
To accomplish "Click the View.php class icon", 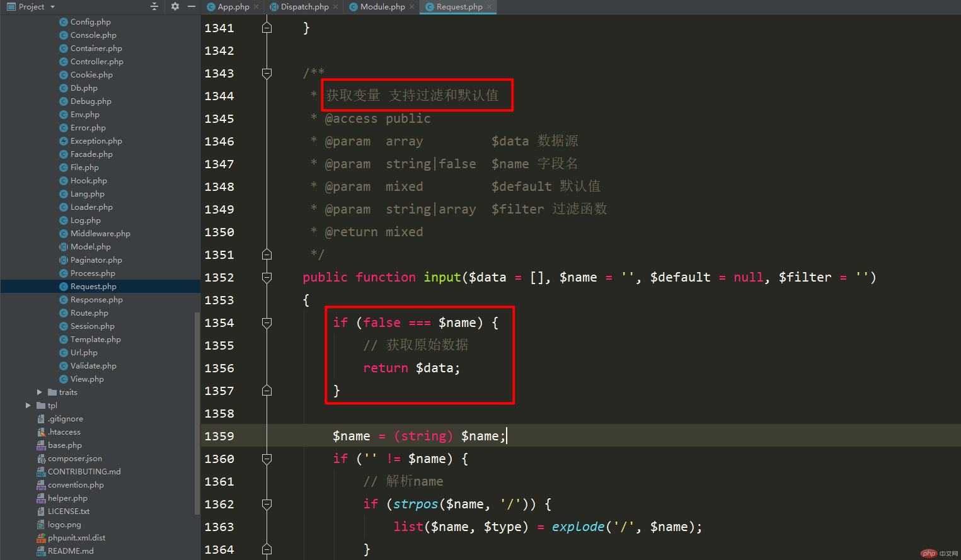I will [64, 379].
